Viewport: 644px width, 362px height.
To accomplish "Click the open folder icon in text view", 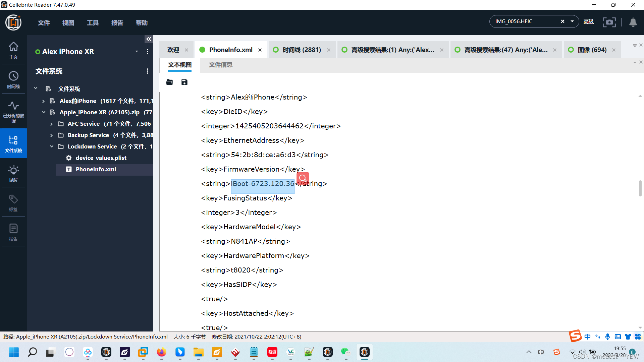I will click(x=169, y=82).
